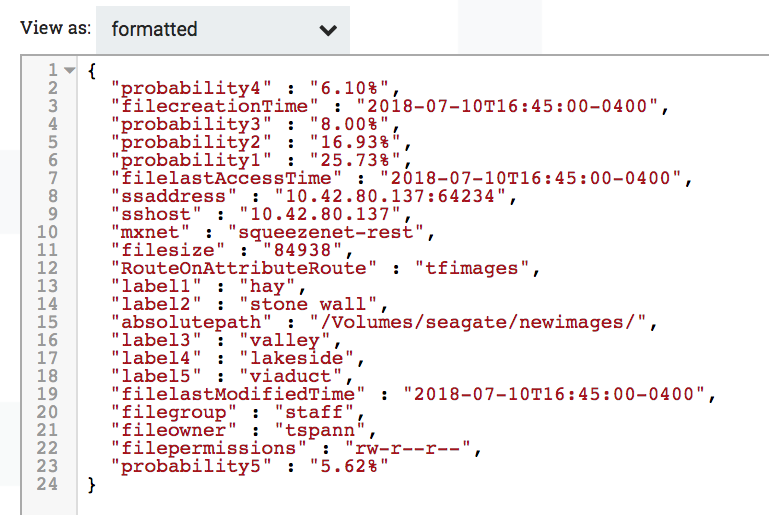Click the dropdown chevron arrow
The height and width of the screenshot is (515, 769).
pyautogui.click(x=328, y=31)
